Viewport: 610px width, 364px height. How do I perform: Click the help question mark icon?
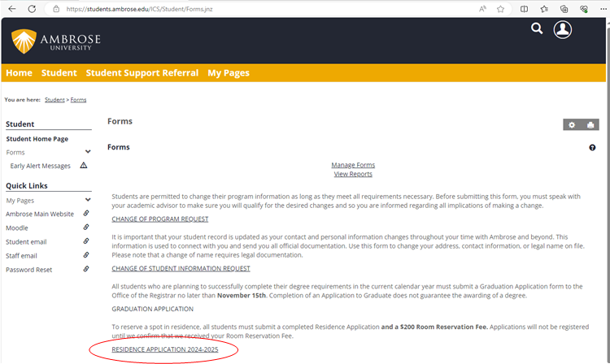(x=592, y=148)
